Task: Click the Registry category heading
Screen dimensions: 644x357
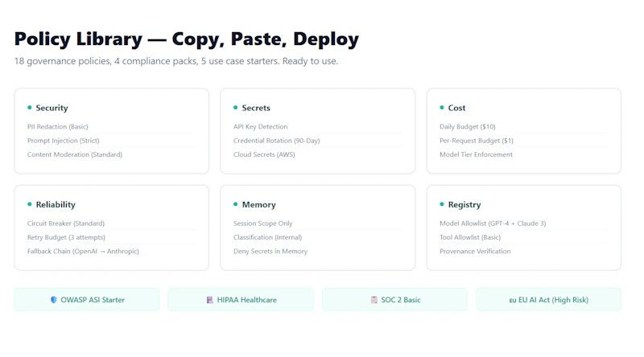Action: click(464, 205)
